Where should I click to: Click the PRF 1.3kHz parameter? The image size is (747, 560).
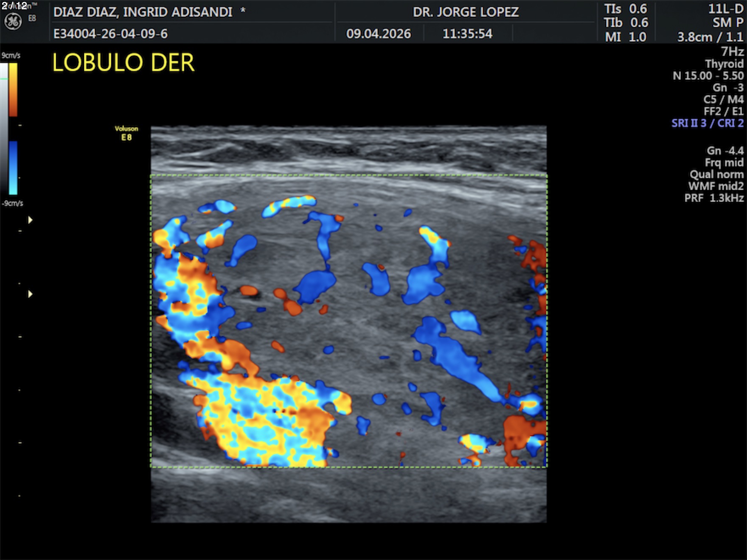pos(713,198)
